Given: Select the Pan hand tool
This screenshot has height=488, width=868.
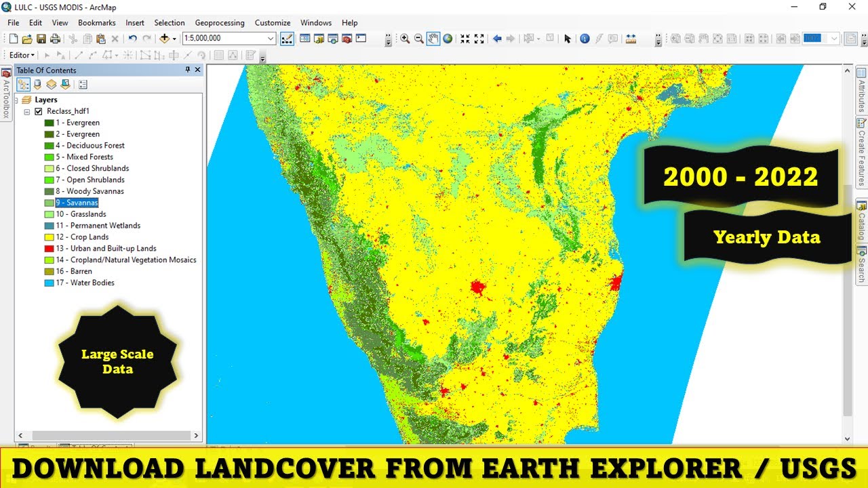Looking at the screenshot, I should click(433, 39).
